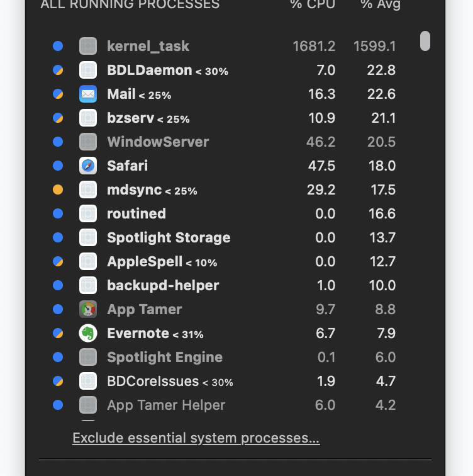
Task: Click Exclude essential system processes link
Action: point(196,438)
